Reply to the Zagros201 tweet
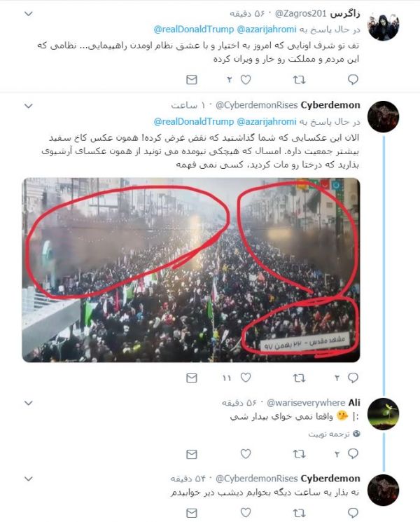This screenshot has height=522, width=420. tap(353, 80)
